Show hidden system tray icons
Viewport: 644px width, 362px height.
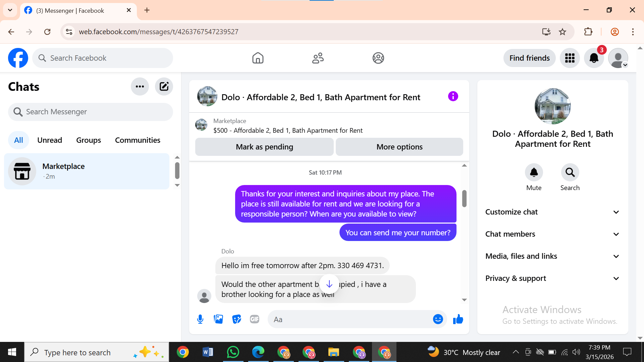point(516,352)
